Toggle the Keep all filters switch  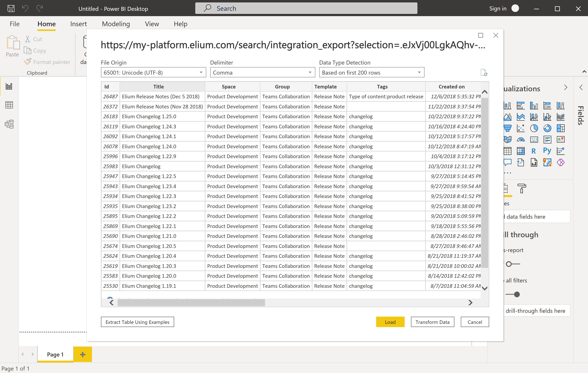pyautogui.click(x=513, y=294)
